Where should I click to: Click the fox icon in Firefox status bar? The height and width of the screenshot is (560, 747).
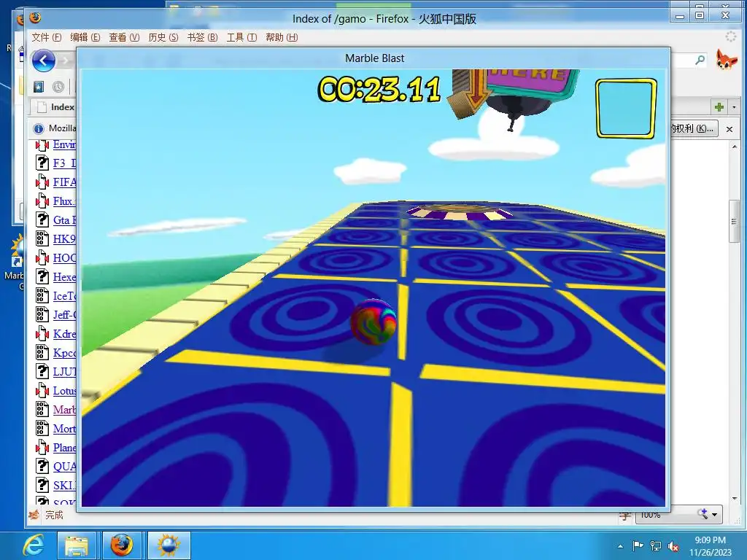click(34, 515)
